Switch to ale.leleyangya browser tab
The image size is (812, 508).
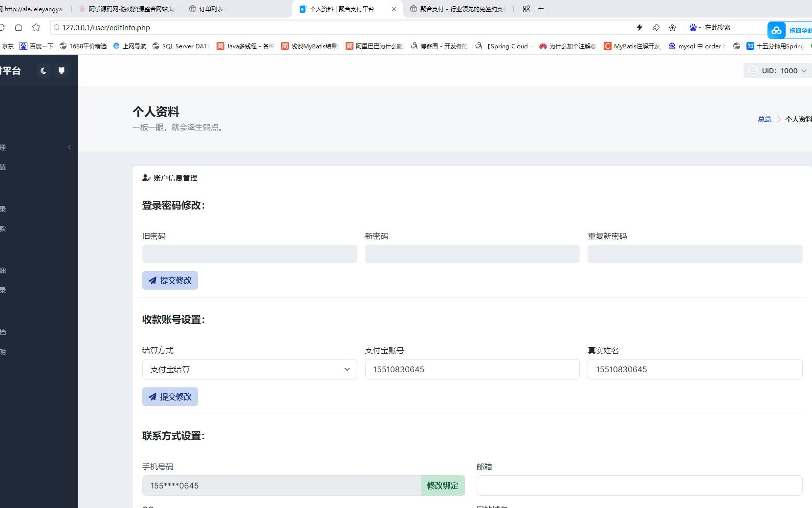coord(33,9)
